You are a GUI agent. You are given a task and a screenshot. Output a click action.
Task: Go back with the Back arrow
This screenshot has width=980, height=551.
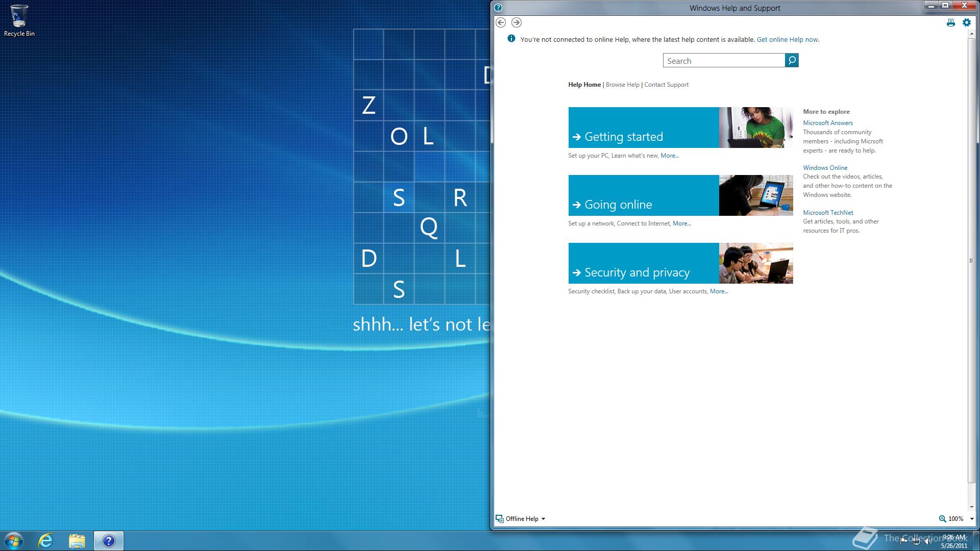501,22
